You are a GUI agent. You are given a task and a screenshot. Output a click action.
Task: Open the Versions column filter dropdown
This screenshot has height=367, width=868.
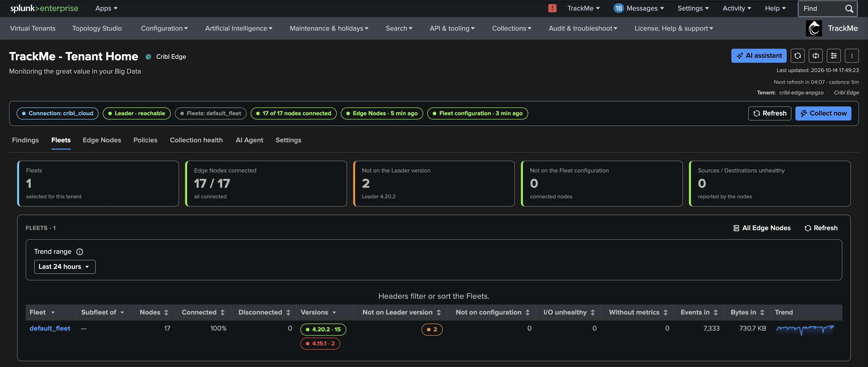coord(334,313)
